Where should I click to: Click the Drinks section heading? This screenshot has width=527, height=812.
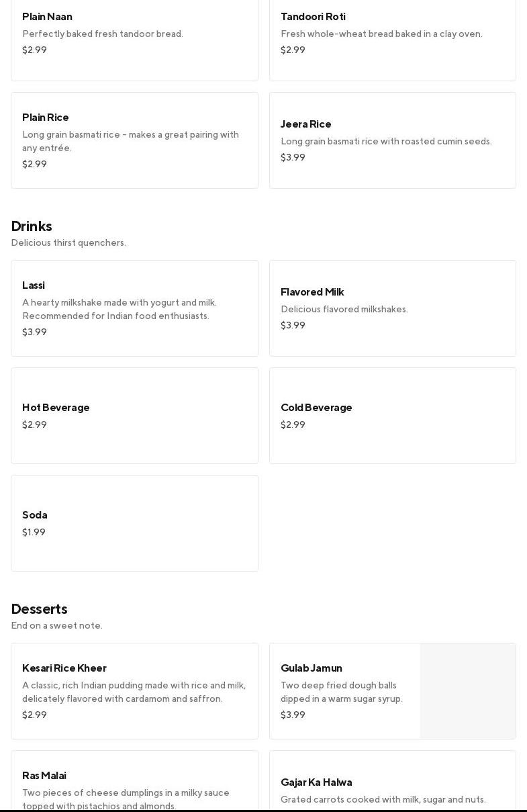[32, 226]
